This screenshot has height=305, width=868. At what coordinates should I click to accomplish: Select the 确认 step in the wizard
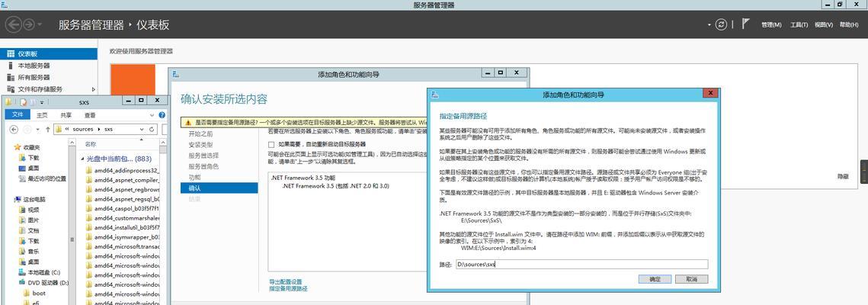[x=219, y=188]
